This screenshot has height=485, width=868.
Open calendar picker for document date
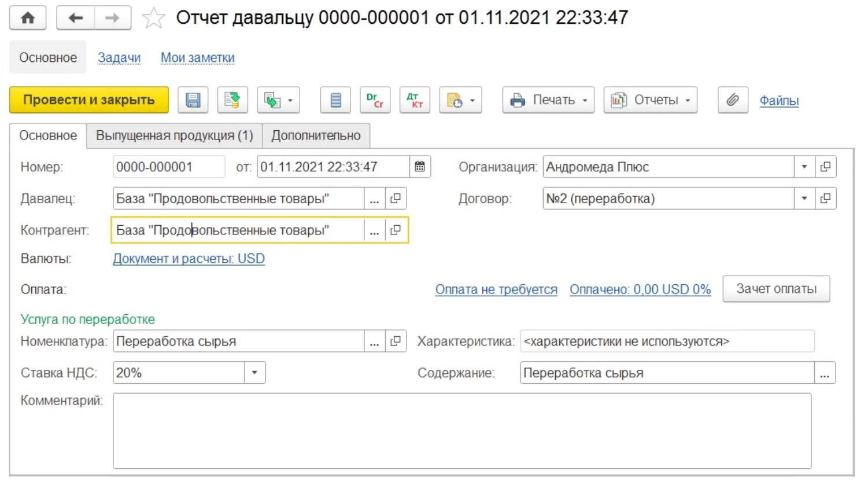point(420,167)
